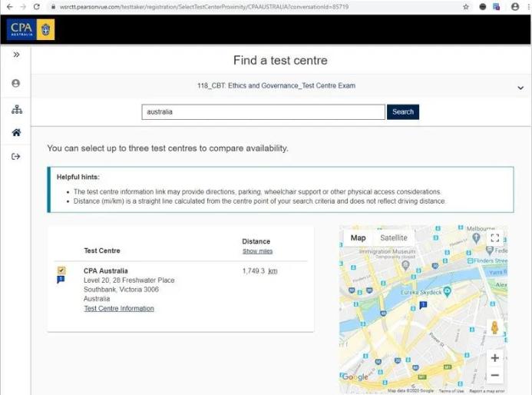Reload the page with refresh icon
Image resolution: width=532 pixels, height=395 pixels.
[37, 7]
